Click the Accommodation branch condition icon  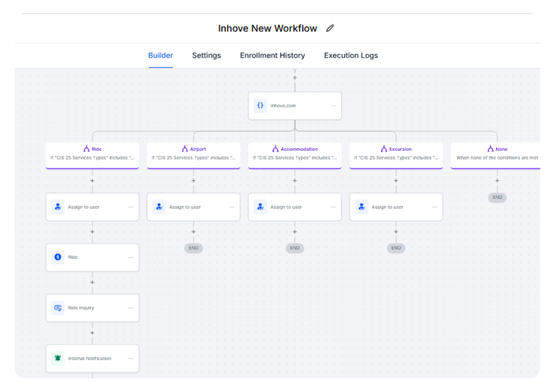(x=275, y=148)
